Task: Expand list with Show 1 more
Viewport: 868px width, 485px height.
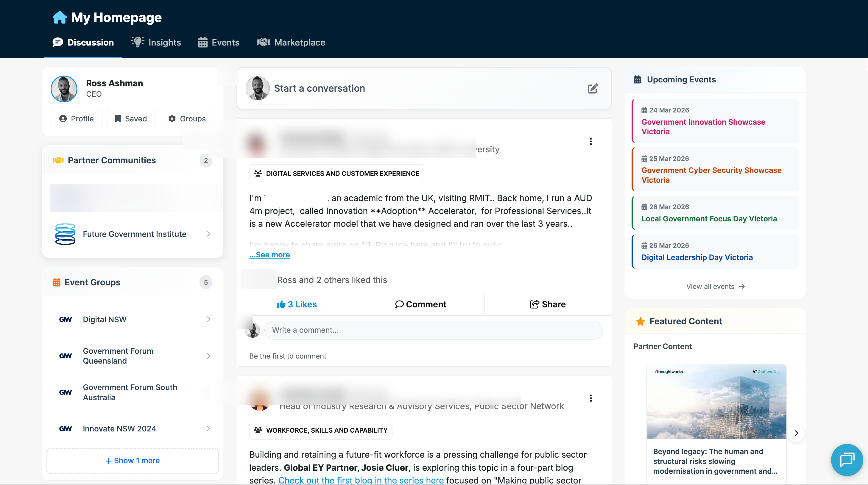Action: click(x=133, y=460)
